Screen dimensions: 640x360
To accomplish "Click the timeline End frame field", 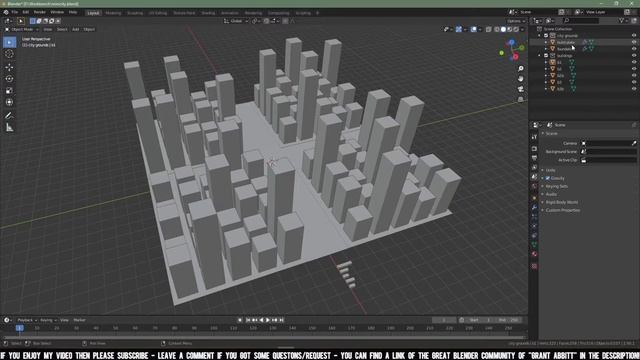I will 510,320.
